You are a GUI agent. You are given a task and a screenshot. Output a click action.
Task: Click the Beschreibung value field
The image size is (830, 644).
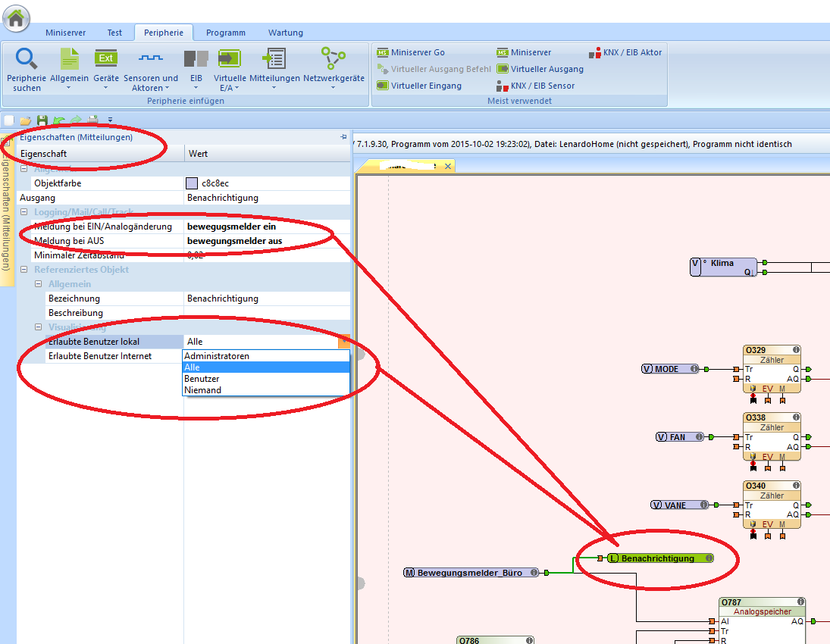(x=267, y=313)
